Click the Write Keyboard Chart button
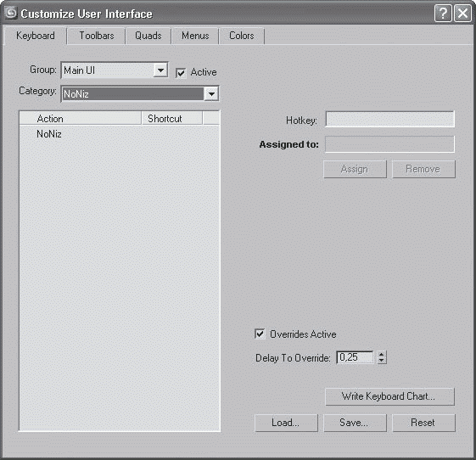The image size is (476, 460). tap(389, 396)
